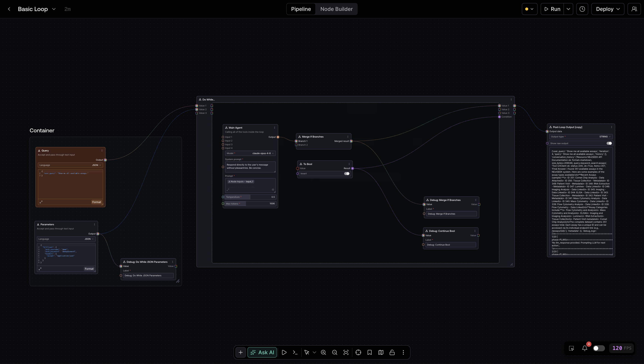This screenshot has height=364, width=644.
Task: Open the Output type STRING dropdown
Action: tap(581, 137)
